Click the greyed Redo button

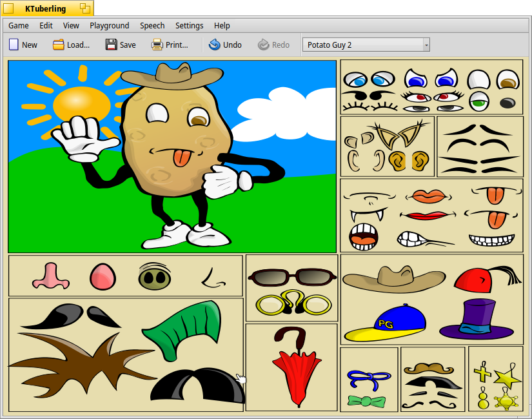[273, 45]
